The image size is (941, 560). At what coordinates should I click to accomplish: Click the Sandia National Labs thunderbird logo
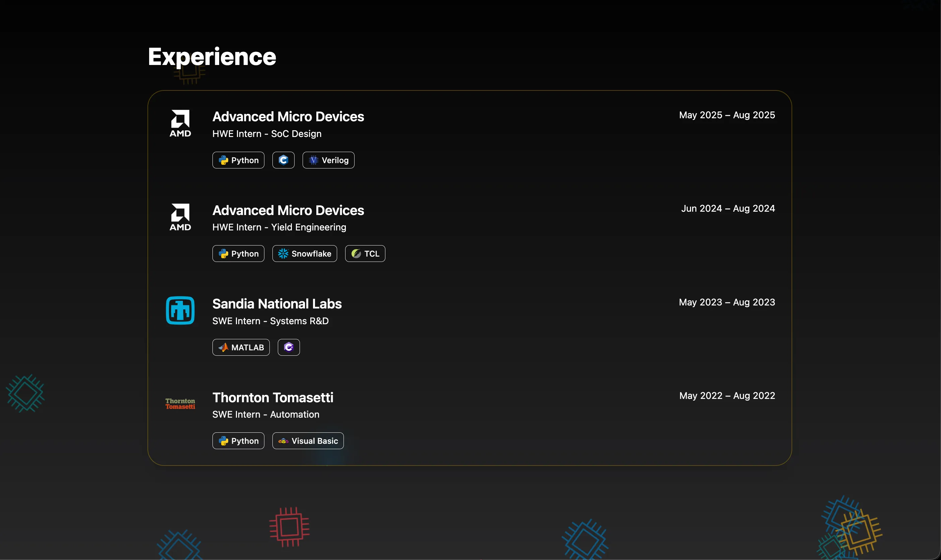click(180, 310)
